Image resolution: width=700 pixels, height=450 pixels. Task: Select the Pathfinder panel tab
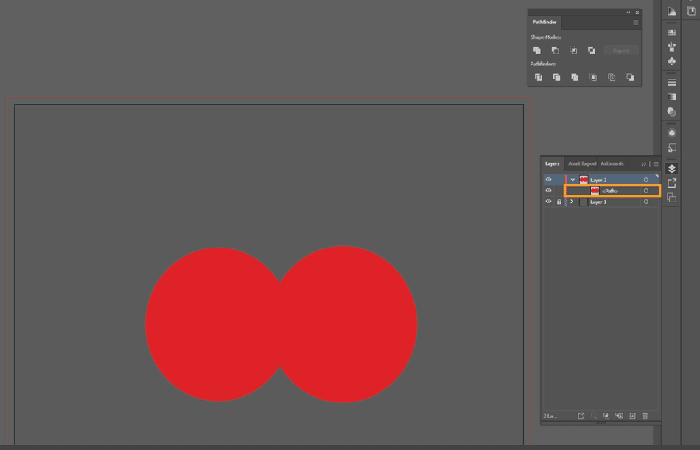pyautogui.click(x=545, y=22)
